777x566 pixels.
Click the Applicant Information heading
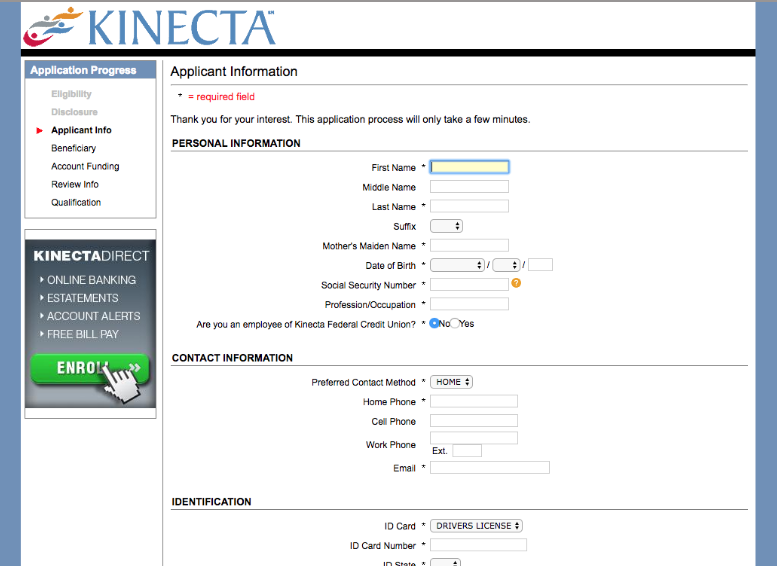click(234, 71)
